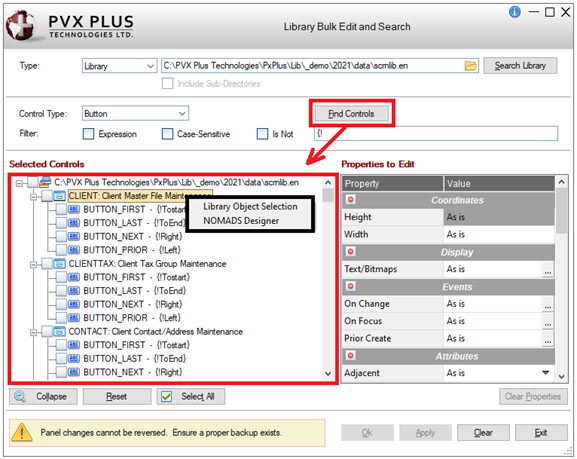Select the Height property value cell

[499, 217]
